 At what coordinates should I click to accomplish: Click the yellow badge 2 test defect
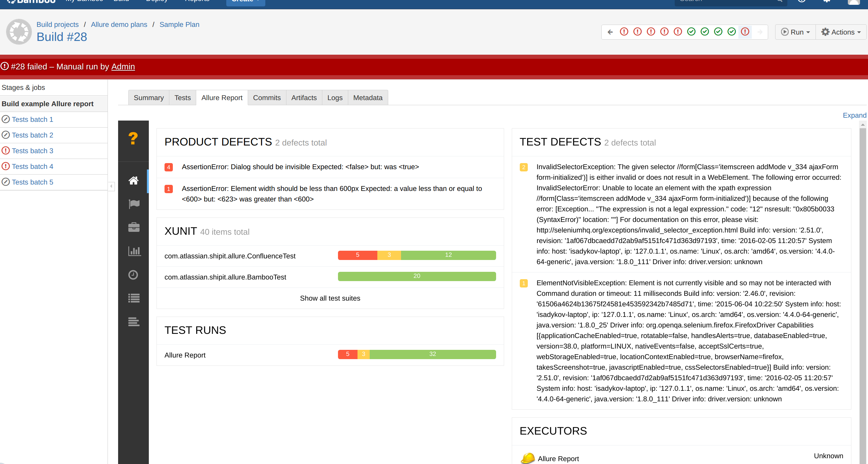coord(524,167)
